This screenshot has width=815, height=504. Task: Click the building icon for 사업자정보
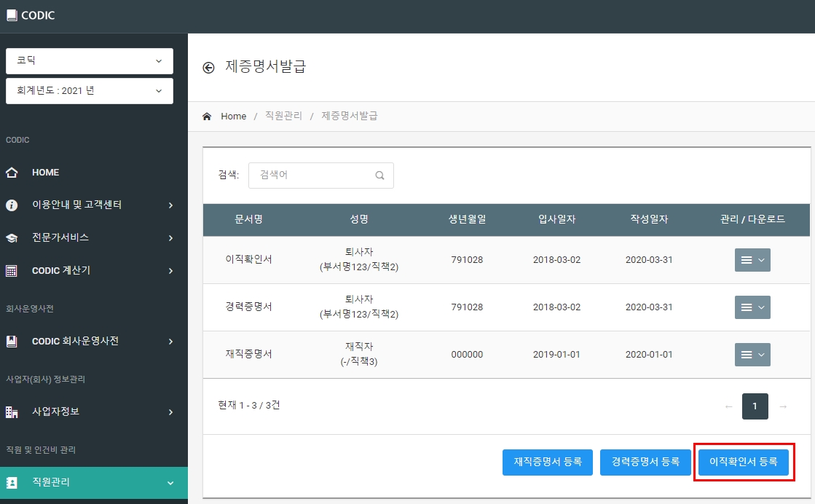[x=12, y=412]
